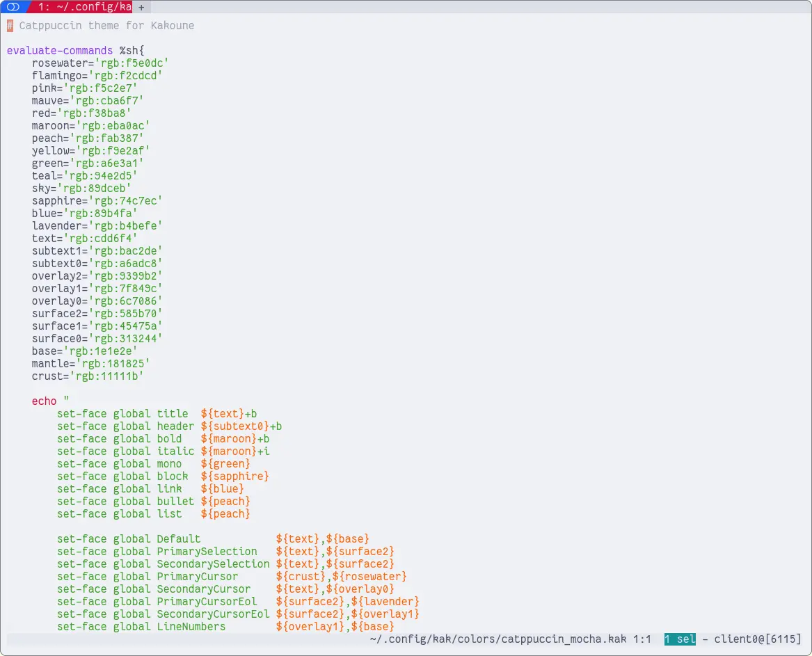Click the overlay1='rgb:7f849c' line

pos(97,289)
